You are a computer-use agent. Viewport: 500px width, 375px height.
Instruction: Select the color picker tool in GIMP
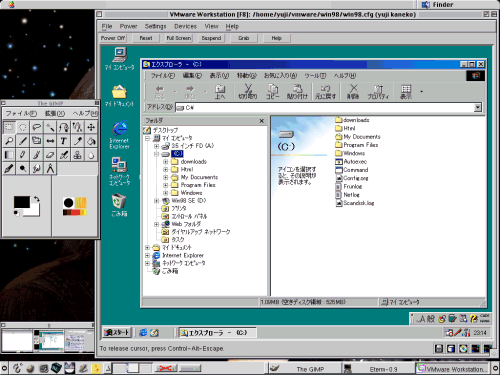(x=77, y=141)
